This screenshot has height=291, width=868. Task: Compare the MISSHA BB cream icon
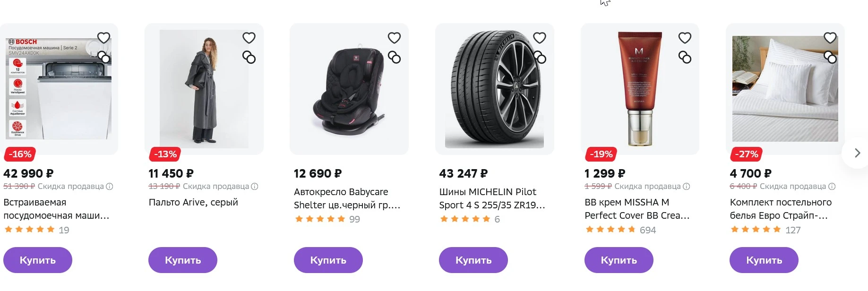click(685, 58)
